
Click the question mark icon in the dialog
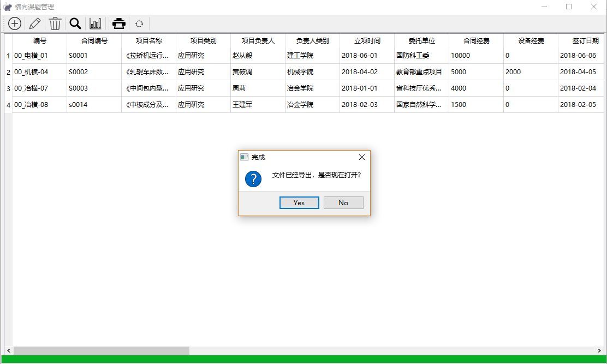click(253, 178)
